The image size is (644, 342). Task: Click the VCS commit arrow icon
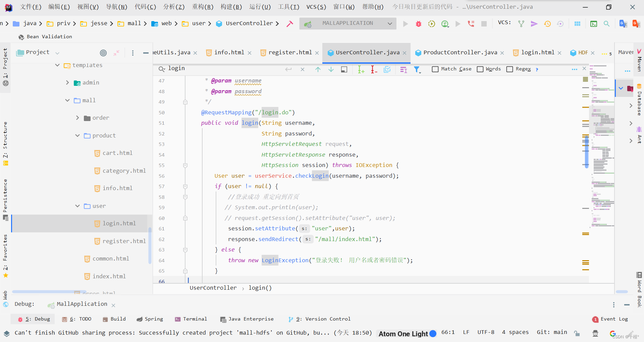pyautogui.click(x=534, y=24)
